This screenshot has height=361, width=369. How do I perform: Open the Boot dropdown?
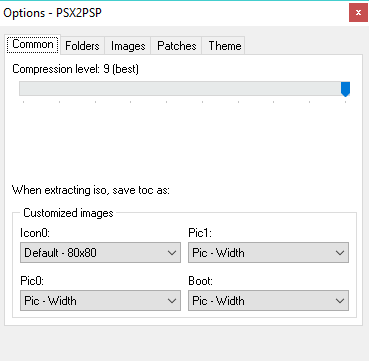[x=268, y=301]
